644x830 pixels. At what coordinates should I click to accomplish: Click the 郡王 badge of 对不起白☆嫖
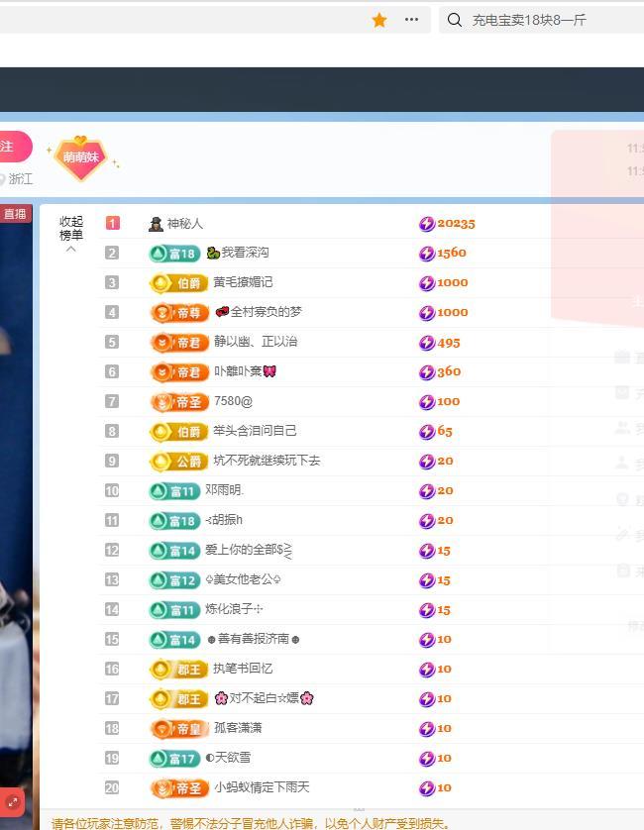pos(179,699)
